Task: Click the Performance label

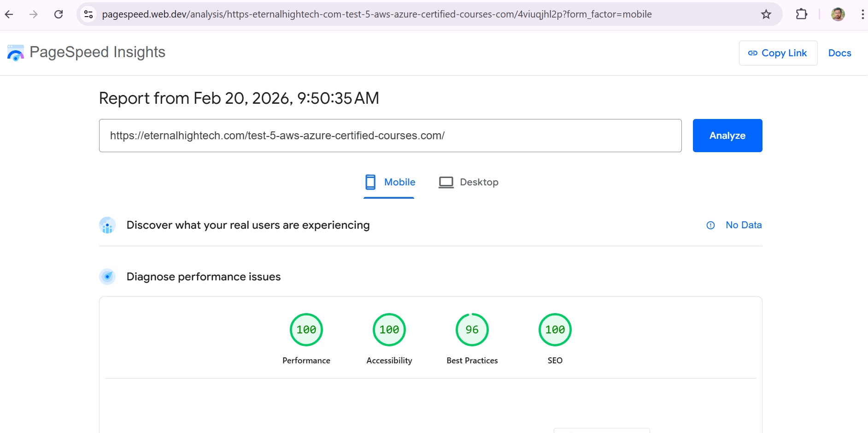Action: [306, 361]
